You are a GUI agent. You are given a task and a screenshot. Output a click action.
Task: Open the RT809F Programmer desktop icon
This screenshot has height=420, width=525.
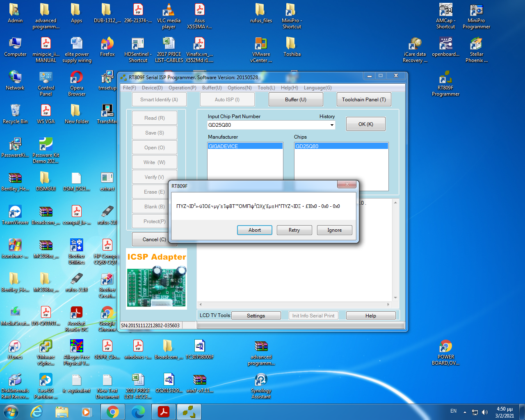[445, 84]
